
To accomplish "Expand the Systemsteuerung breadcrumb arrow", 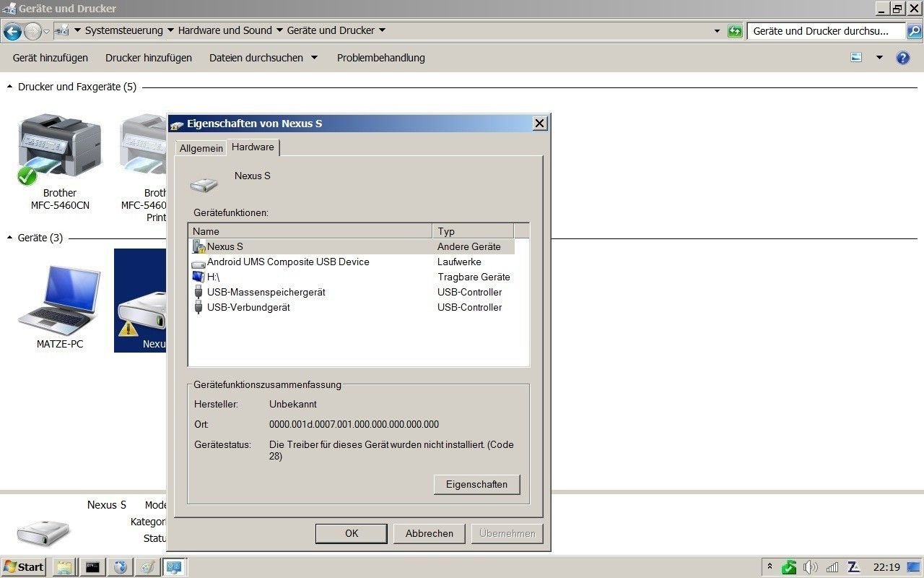I will (x=170, y=30).
